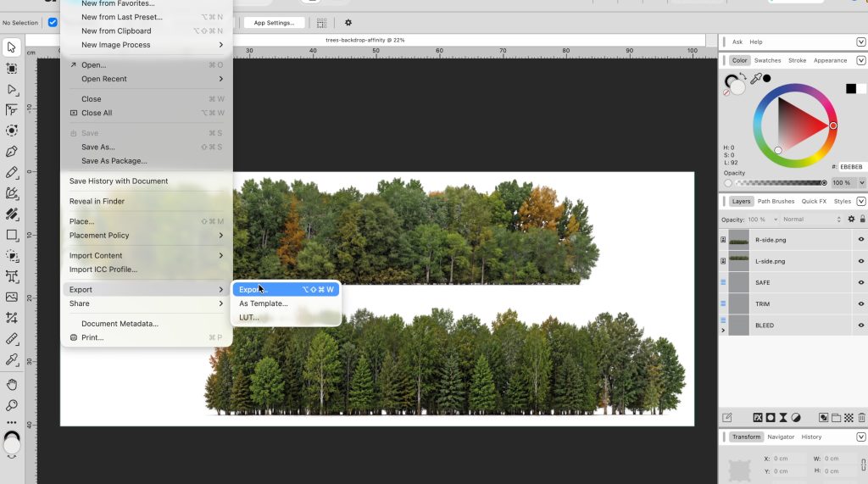Screen dimensions: 868x484
Task: Switch to the Navigator tab
Action: pyautogui.click(x=781, y=437)
